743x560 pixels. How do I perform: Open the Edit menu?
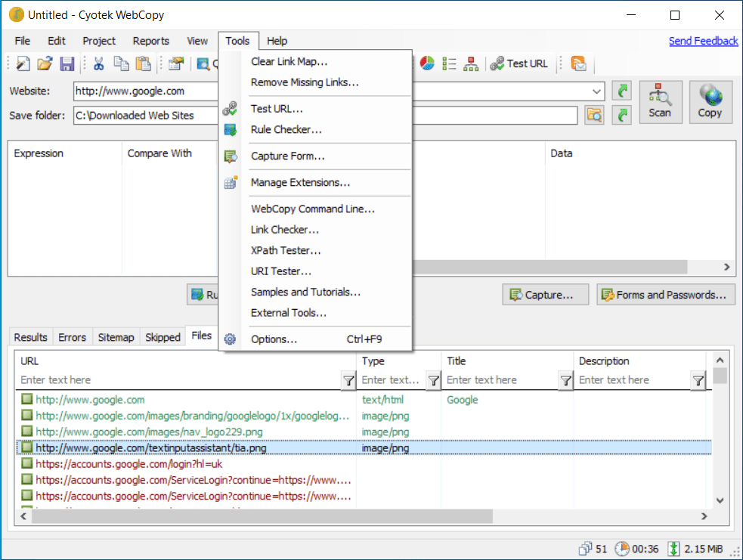click(57, 41)
